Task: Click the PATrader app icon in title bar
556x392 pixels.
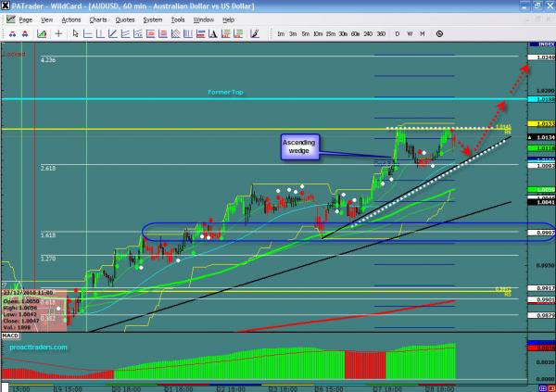Action: point(6,6)
